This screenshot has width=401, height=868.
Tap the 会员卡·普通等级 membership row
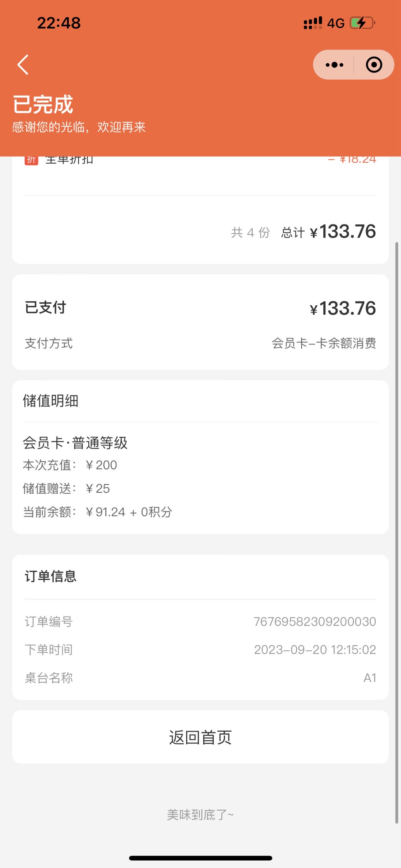[75, 443]
